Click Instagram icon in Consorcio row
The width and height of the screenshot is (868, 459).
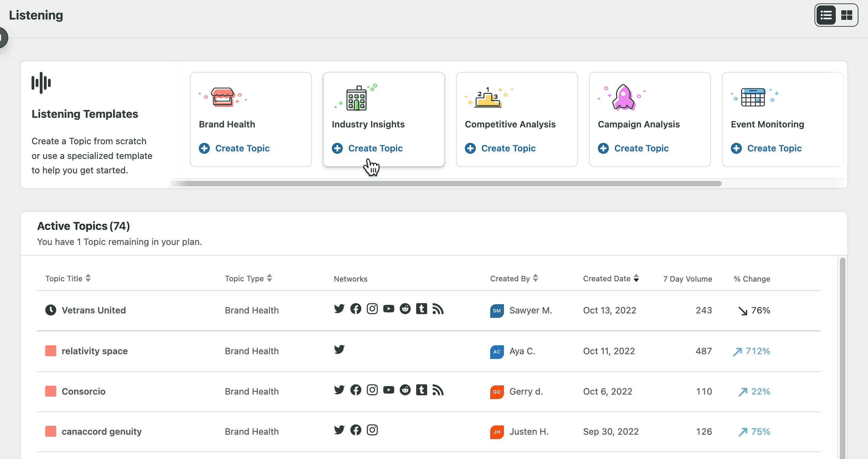pyautogui.click(x=372, y=389)
